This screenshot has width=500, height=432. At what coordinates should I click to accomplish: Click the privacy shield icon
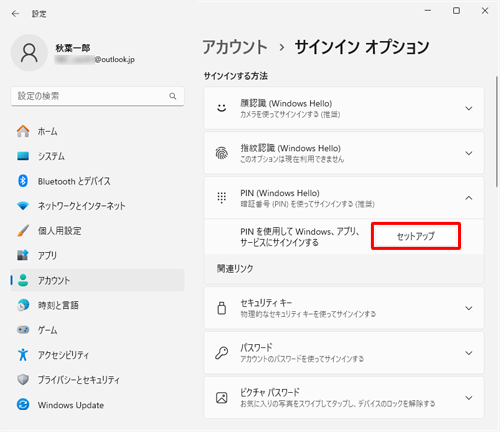[23, 379]
